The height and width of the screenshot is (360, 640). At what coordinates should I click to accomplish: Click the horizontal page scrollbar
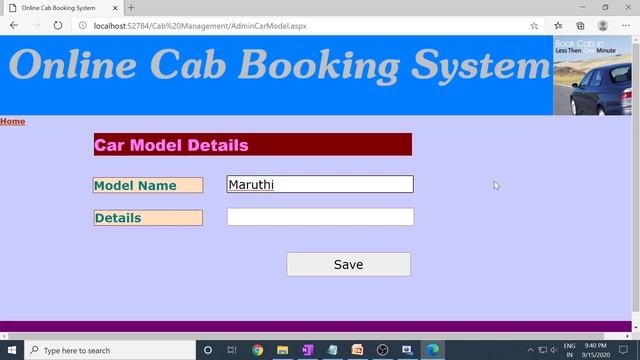tap(306, 336)
